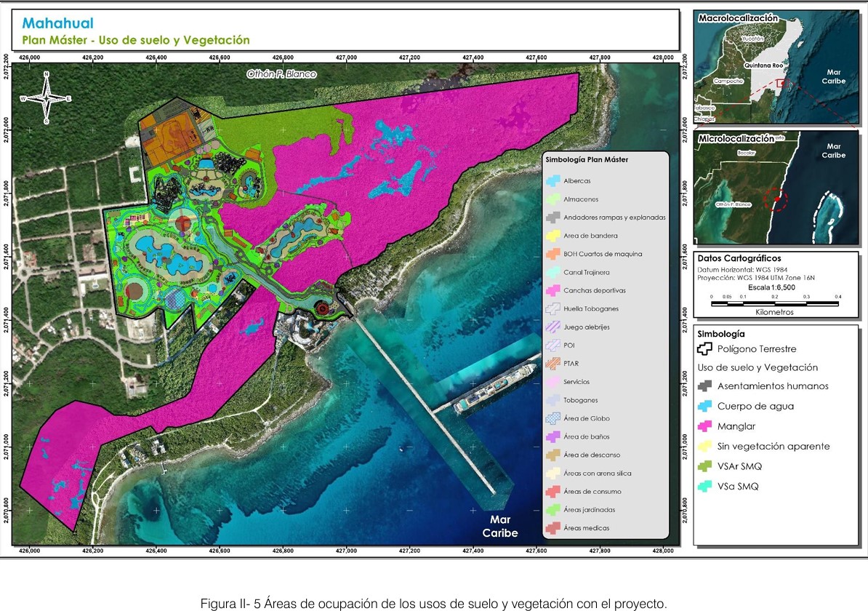This screenshot has height=611, width=868.
Task: Click the Polígono Terrestre outline symbol
Action: [706, 349]
